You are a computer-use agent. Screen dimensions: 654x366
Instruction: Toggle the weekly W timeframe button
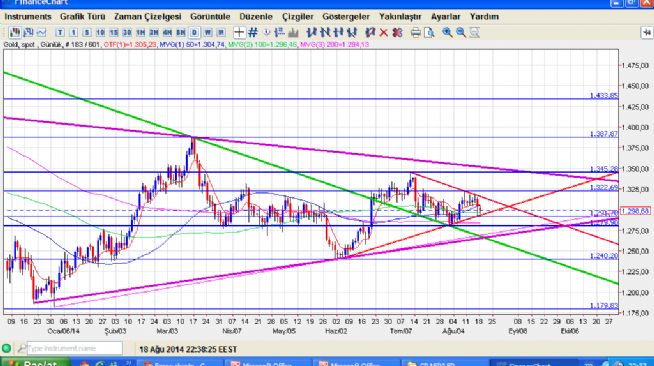click(x=208, y=32)
